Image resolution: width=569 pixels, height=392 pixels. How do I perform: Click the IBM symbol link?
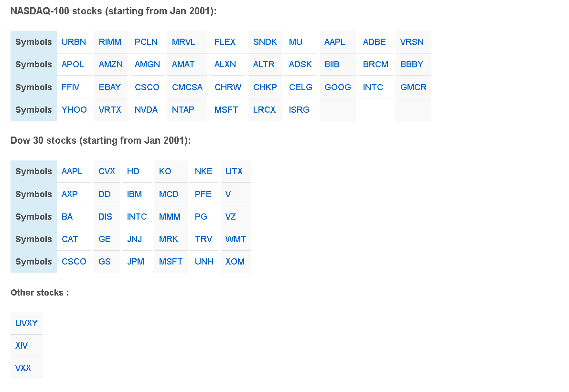[x=134, y=194]
